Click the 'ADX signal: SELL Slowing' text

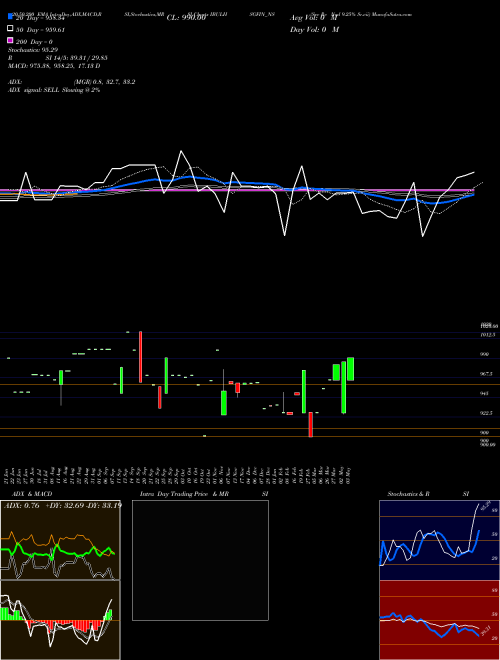54,90
